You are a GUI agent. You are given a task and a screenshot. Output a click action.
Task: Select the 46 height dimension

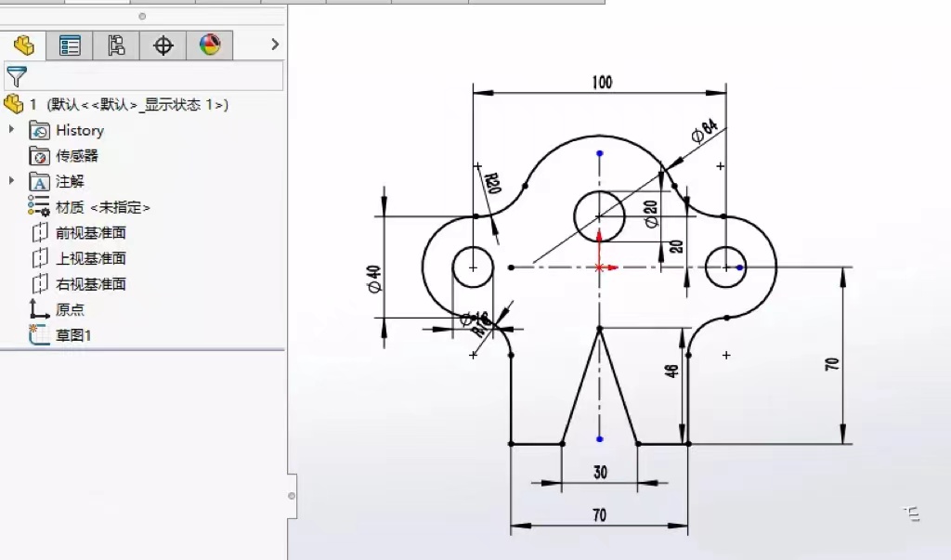tap(672, 371)
